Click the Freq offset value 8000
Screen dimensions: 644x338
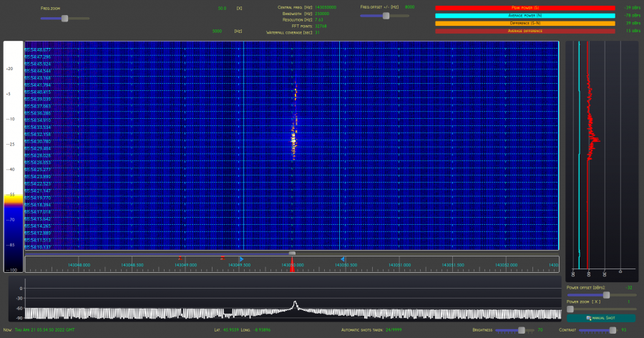click(x=409, y=7)
